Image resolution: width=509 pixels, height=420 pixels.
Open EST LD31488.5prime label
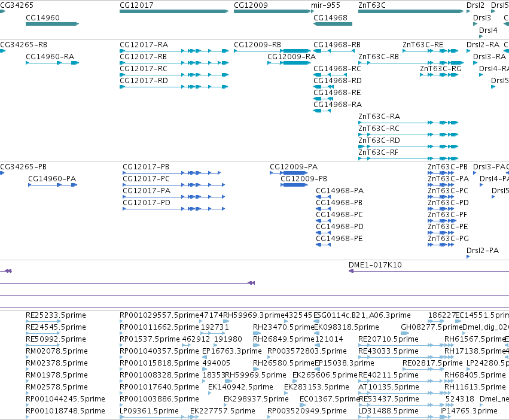click(388, 411)
